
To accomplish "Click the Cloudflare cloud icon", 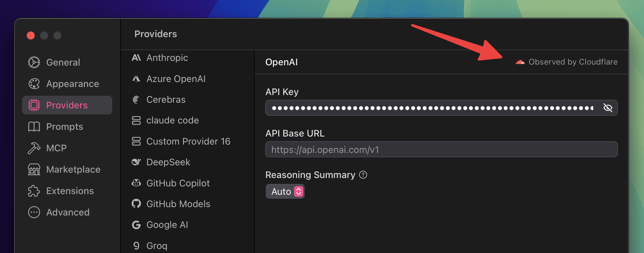I will [x=520, y=62].
